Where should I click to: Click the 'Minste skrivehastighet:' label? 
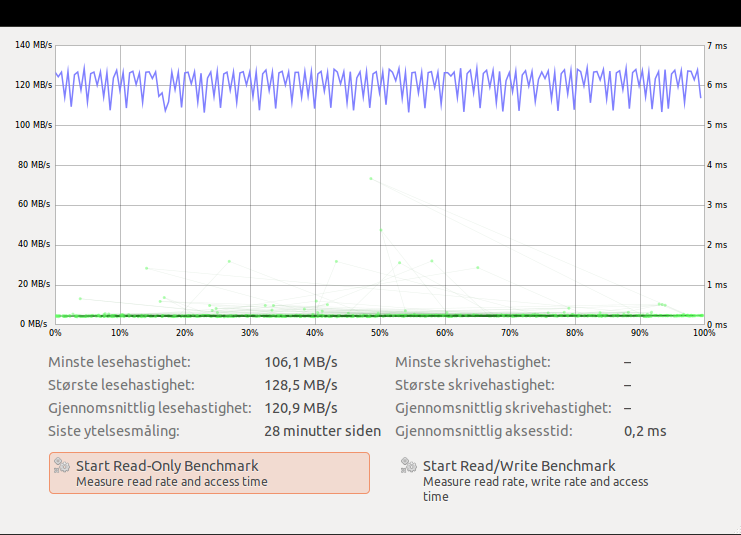click(x=473, y=362)
